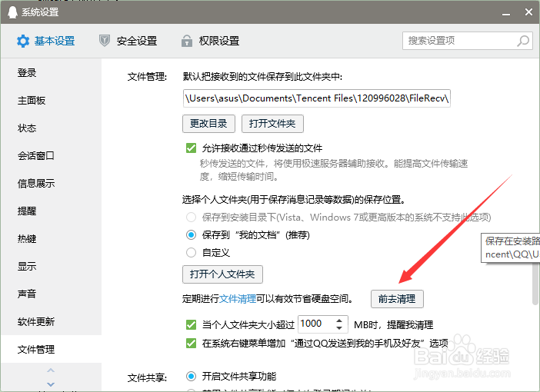
Task: Close the 系统设置 window
Action: pos(528,12)
